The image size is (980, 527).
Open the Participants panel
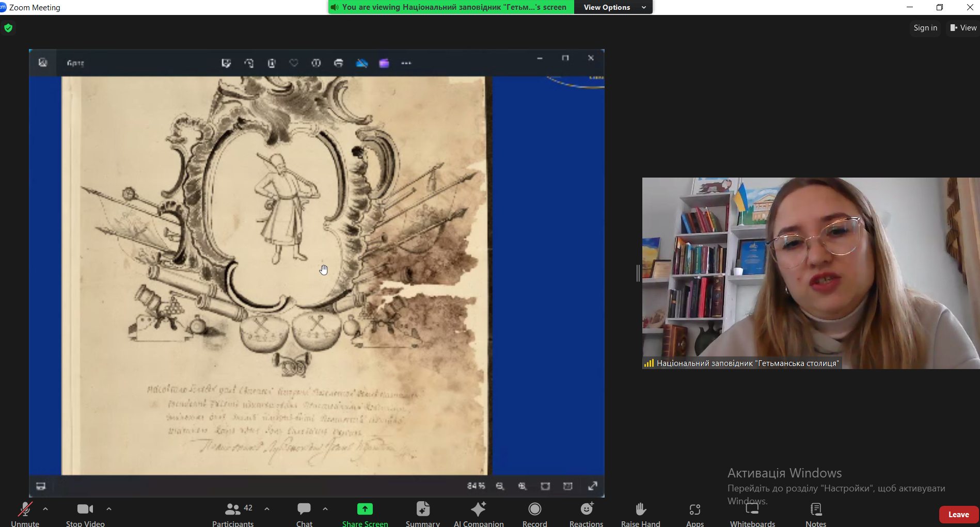[233, 514]
